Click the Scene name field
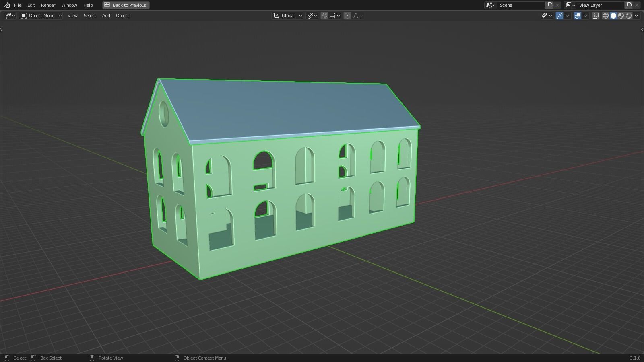 click(522, 5)
